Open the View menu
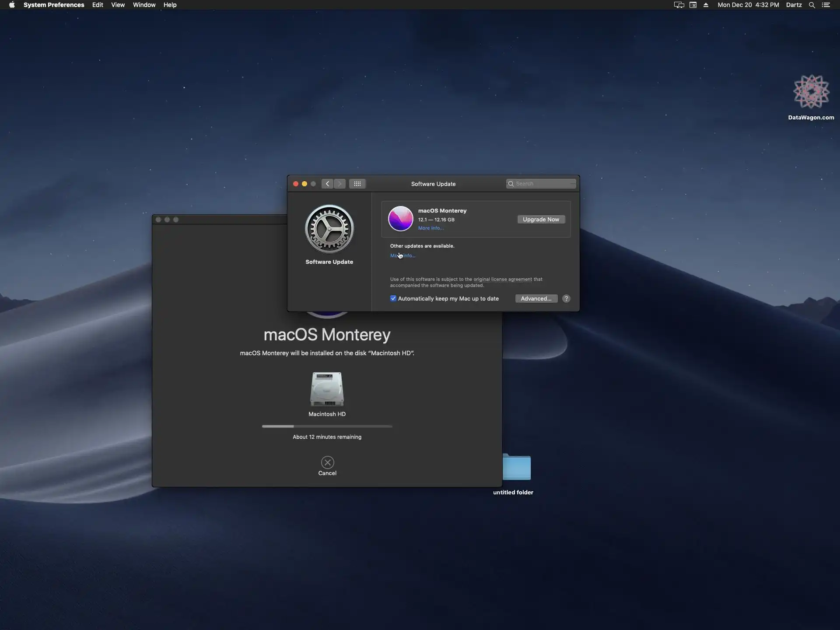The height and width of the screenshot is (630, 840). coord(118,5)
